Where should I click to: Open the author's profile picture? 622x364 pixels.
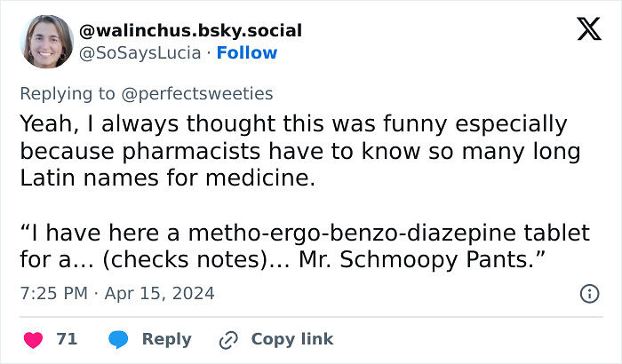(45, 41)
